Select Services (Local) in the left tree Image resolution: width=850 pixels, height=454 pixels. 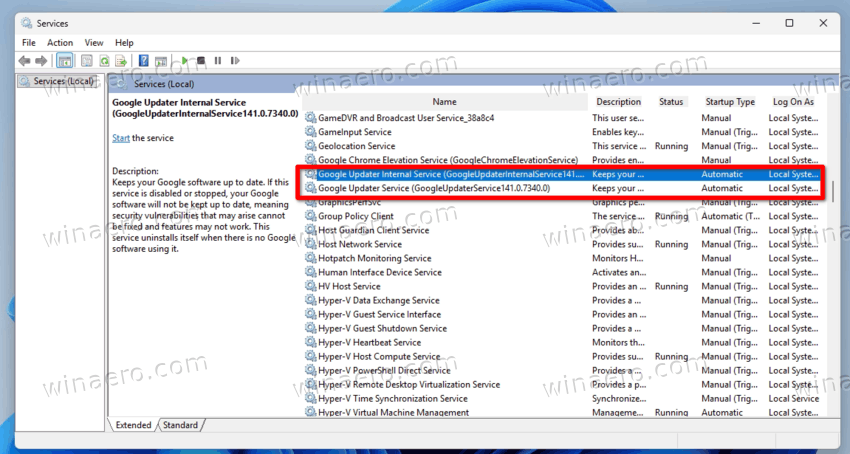pyautogui.click(x=63, y=81)
